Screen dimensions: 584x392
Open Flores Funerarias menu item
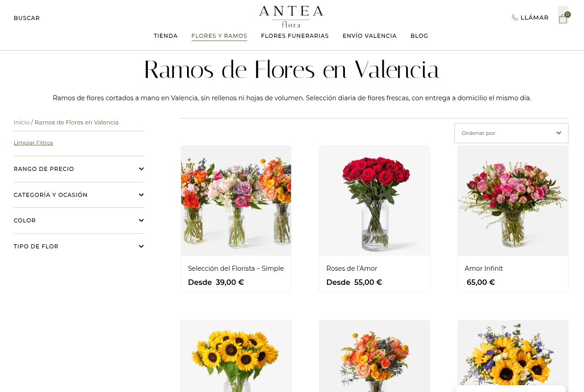coord(295,36)
